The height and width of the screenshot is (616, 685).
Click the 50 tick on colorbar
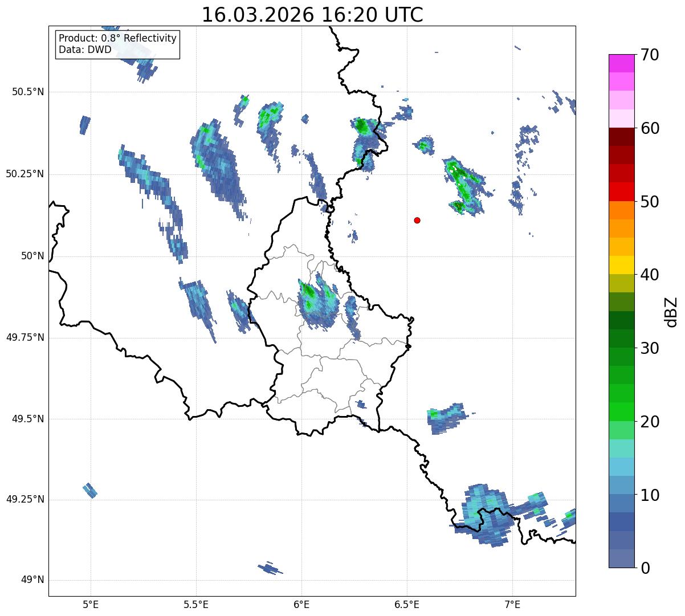coord(650,202)
